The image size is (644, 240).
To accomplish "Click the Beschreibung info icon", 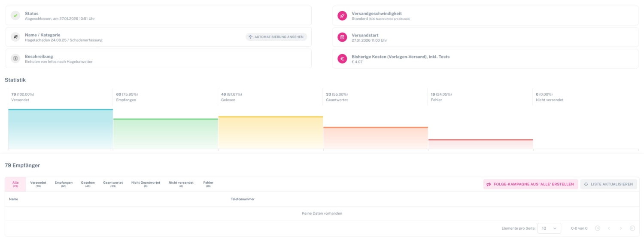I will click(x=15, y=58).
